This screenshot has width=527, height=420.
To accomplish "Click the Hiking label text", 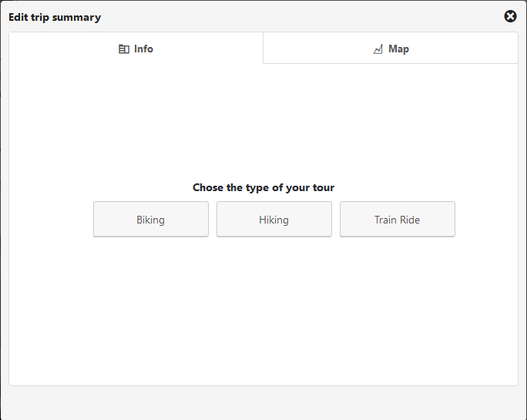I will point(274,220).
